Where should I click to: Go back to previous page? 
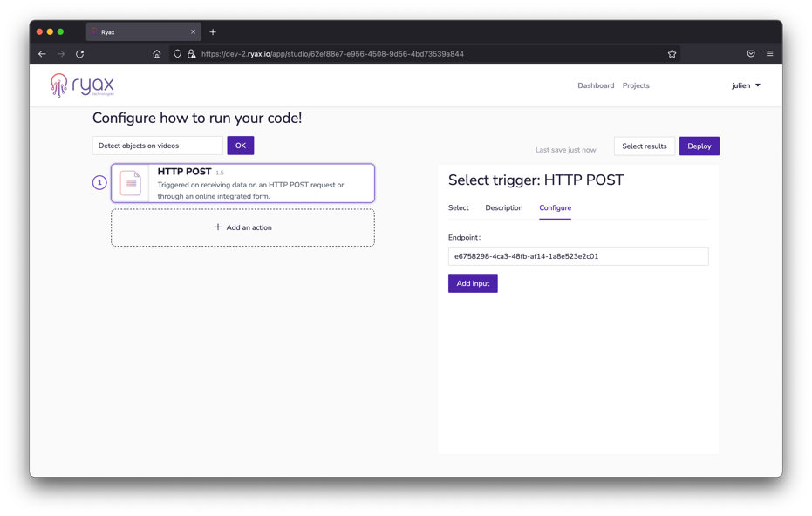point(42,54)
